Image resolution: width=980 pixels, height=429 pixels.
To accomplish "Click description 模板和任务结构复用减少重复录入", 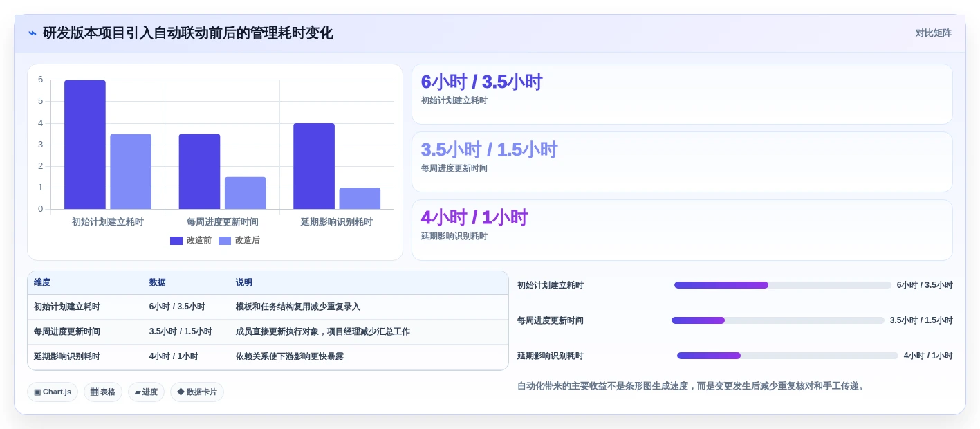I will (298, 307).
